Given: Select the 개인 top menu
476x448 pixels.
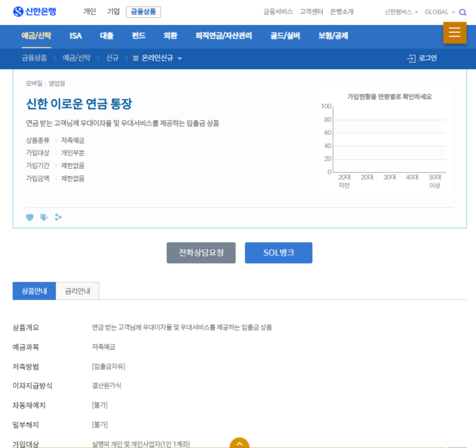Looking at the screenshot, I should 90,11.
